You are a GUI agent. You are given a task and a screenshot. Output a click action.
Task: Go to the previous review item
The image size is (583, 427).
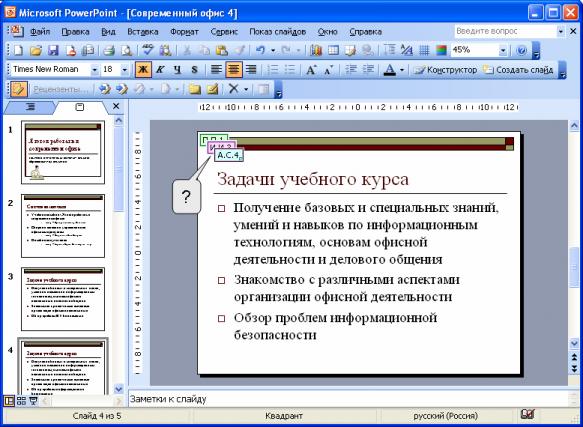(x=104, y=89)
